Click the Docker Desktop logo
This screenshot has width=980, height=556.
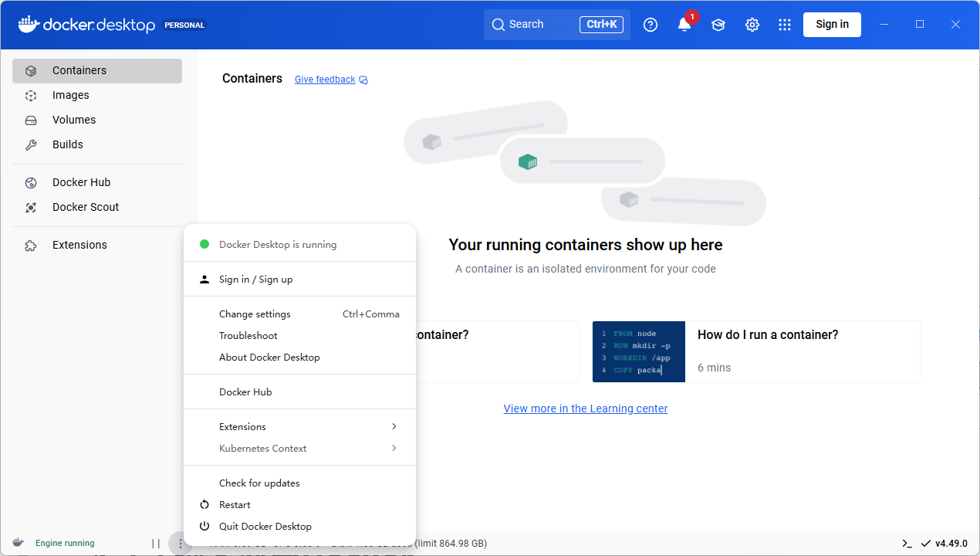click(x=87, y=25)
